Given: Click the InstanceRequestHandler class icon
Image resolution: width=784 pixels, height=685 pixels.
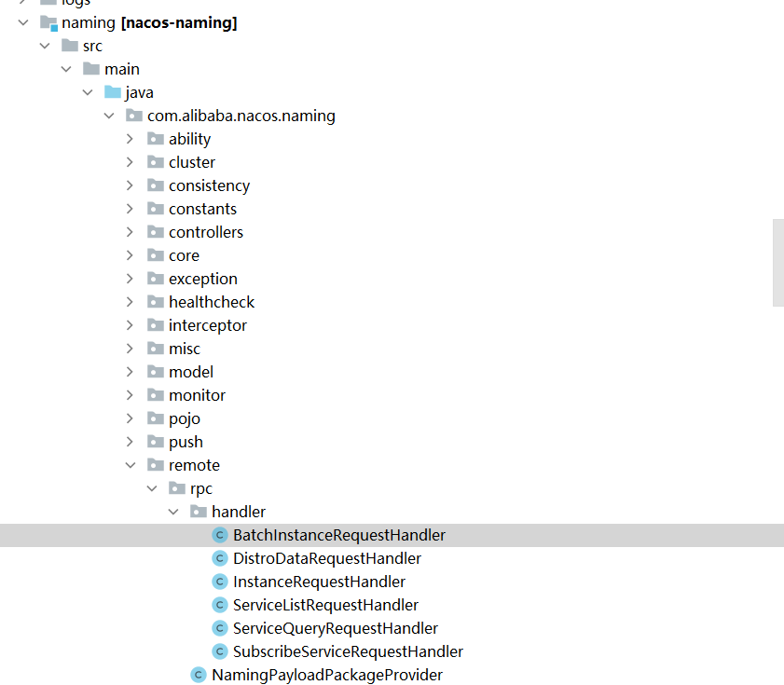Looking at the screenshot, I should pos(219,581).
